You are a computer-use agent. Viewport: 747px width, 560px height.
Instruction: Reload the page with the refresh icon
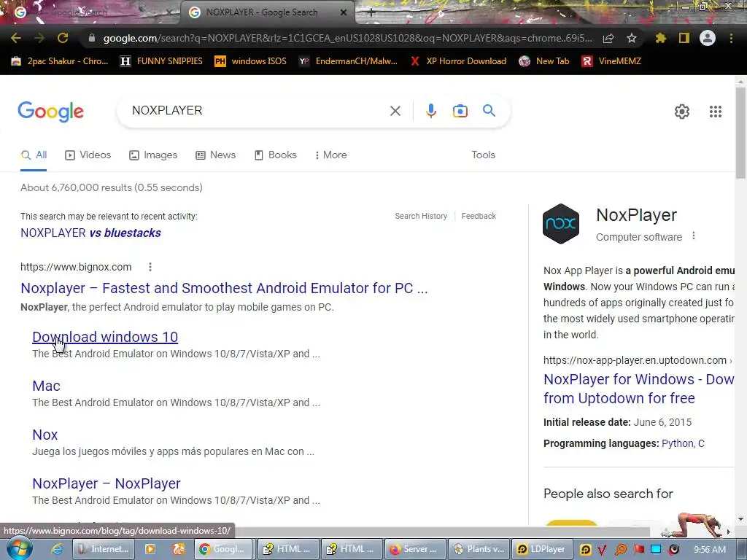pyautogui.click(x=63, y=38)
